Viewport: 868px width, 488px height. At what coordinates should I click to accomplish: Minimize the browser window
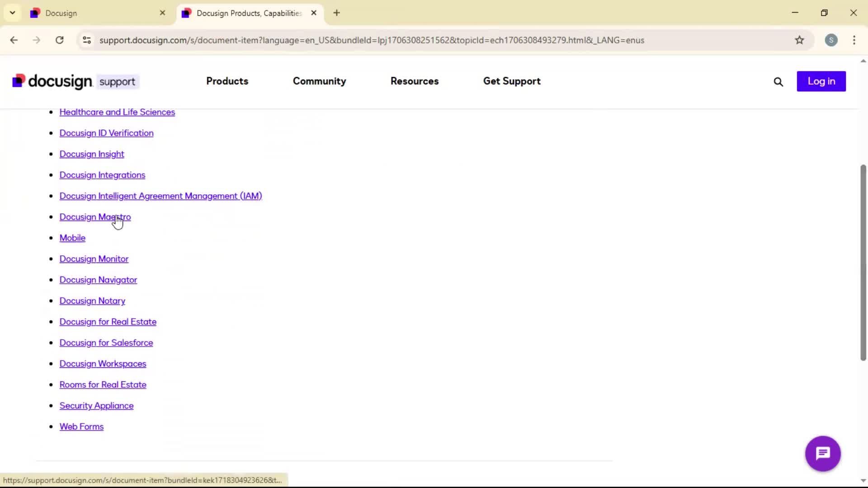pyautogui.click(x=795, y=13)
